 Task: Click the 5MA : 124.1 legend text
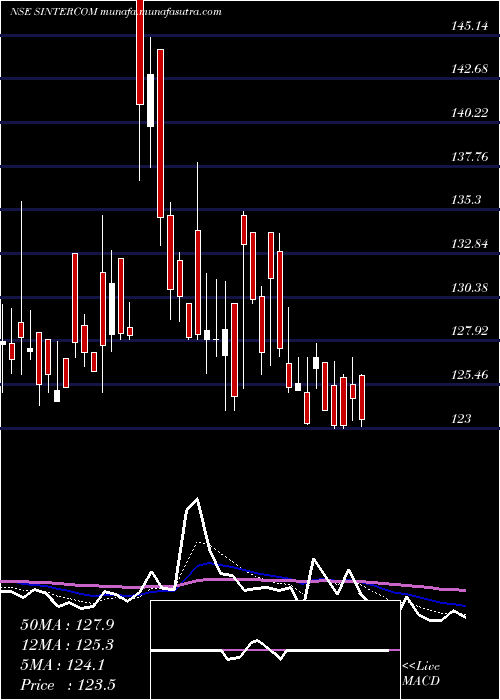click(62, 665)
